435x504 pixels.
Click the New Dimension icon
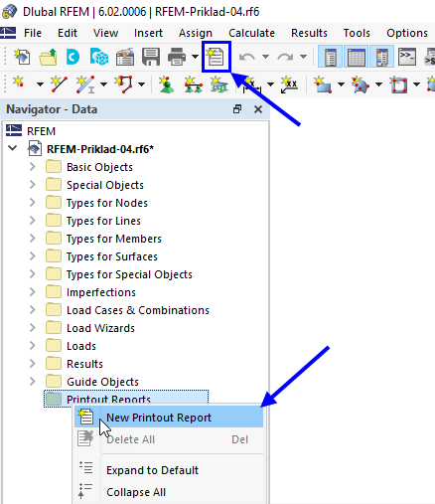(252, 84)
